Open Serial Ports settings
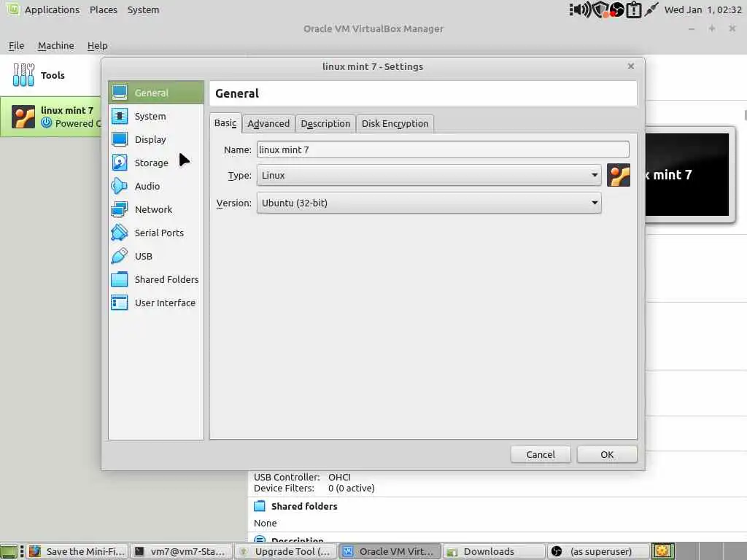The width and height of the screenshot is (747, 560). [x=156, y=233]
